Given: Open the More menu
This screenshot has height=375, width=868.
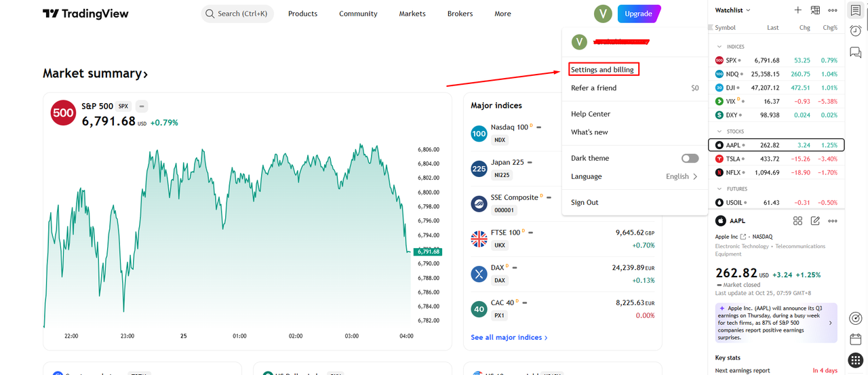Looking at the screenshot, I should click(502, 14).
